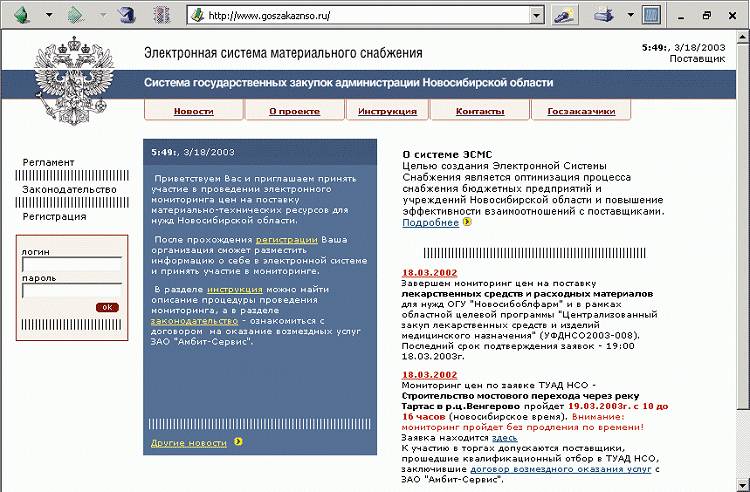Click yellow arrow icon beside Другие новости

click(x=238, y=442)
